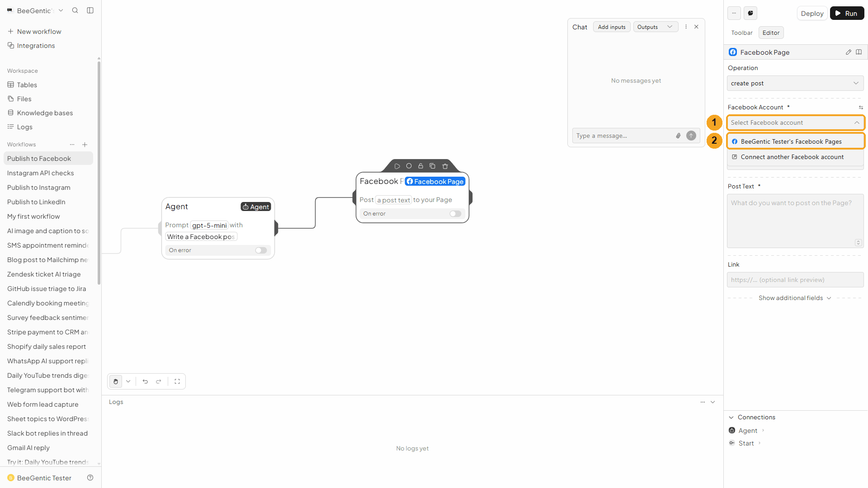Open the dropdown arrow next to the hand tool
The width and height of the screenshot is (868, 488).
[x=128, y=381]
